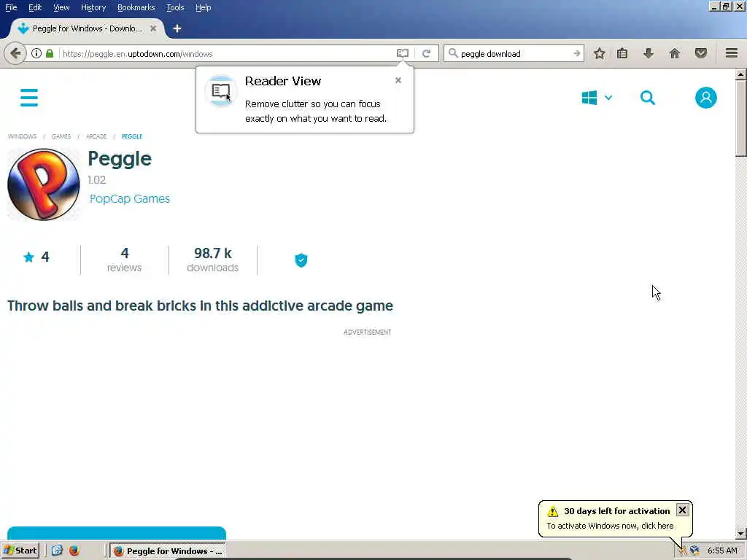Click the 'peggle download' search box
Screen dimensions: 747x560
[514, 53]
